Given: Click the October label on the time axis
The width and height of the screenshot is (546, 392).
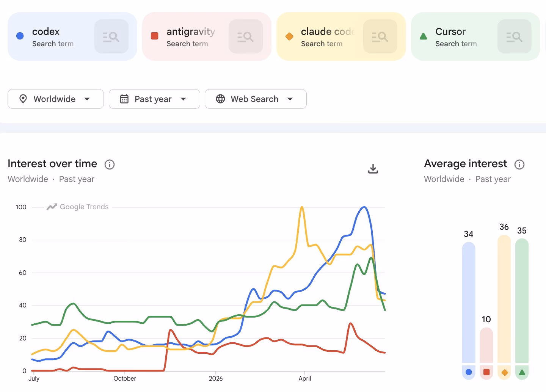Looking at the screenshot, I should tap(125, 378).
